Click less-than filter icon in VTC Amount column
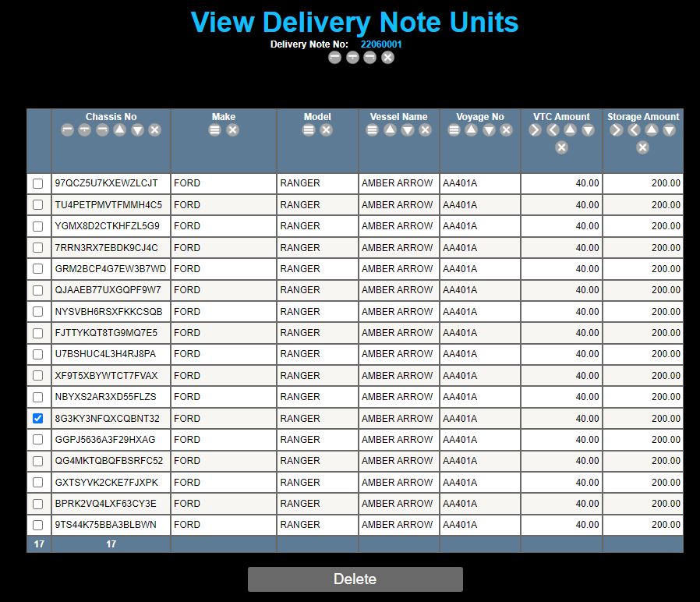Viewport: 700px width, 602px height. [553, 130]
